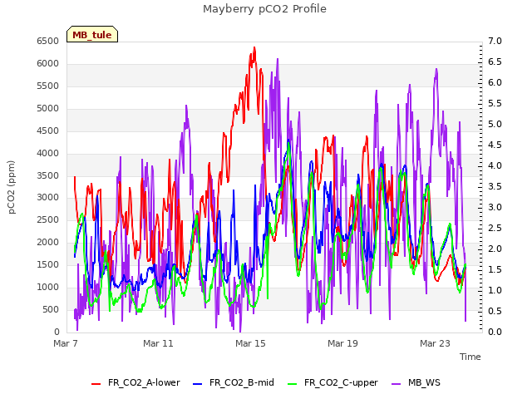Click the Mar 7 x-axis tick label
Image resolution: width=532 pixels, height=399 pixels.
pyautogui.click(x=66, y=343)
